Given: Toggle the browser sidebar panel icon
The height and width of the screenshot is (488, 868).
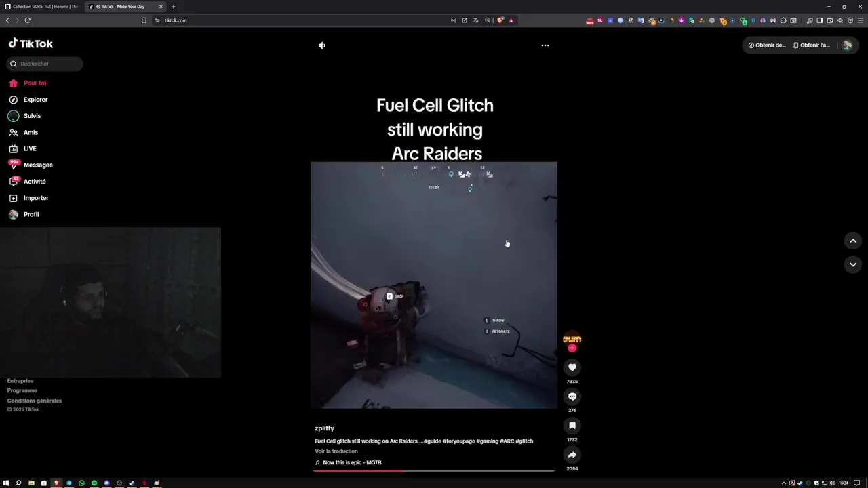Looking at the screenshot, I should tap(819, 20).
